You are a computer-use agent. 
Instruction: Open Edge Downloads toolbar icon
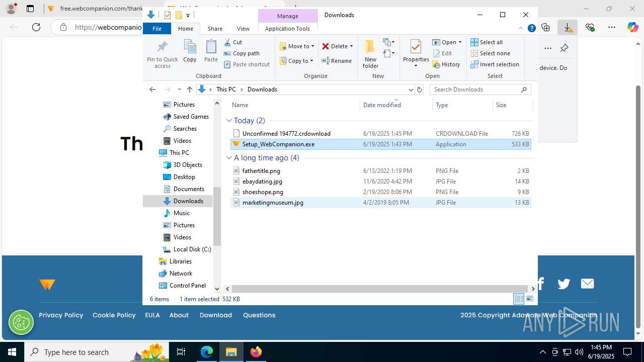[568, 27]
